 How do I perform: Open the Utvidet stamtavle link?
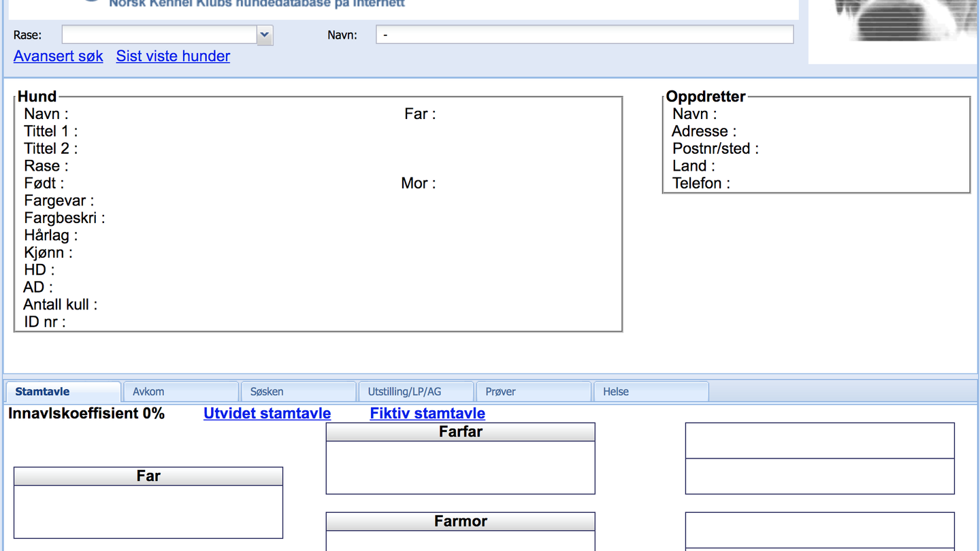(x=267, y=414)
